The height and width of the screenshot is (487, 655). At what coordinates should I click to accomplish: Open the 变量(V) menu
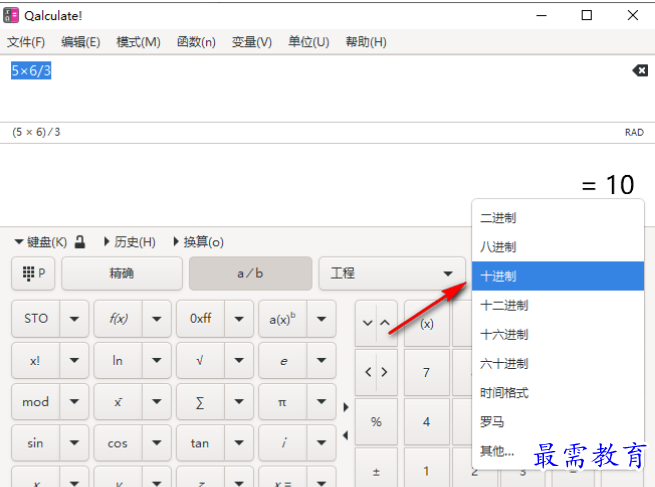[252, 42]
